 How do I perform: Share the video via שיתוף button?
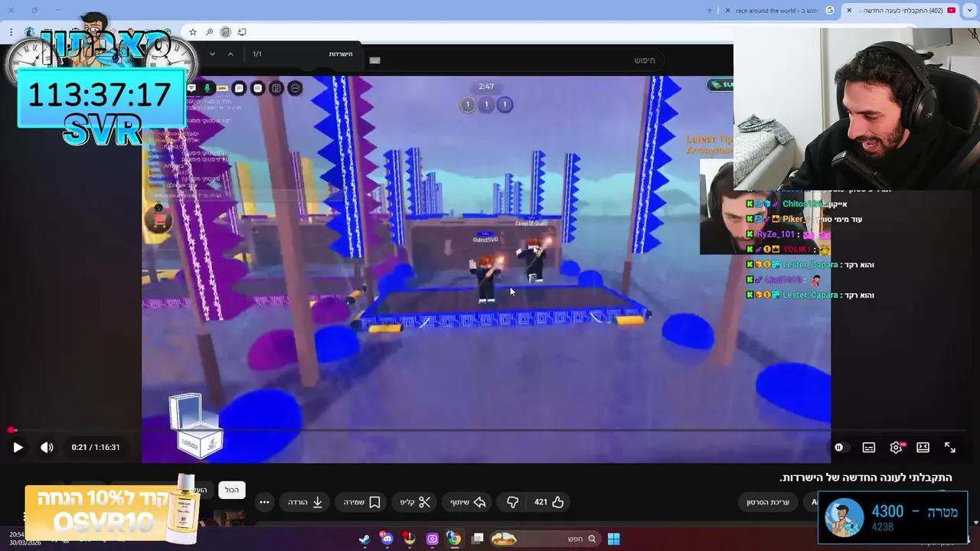[x=468, y=502]
